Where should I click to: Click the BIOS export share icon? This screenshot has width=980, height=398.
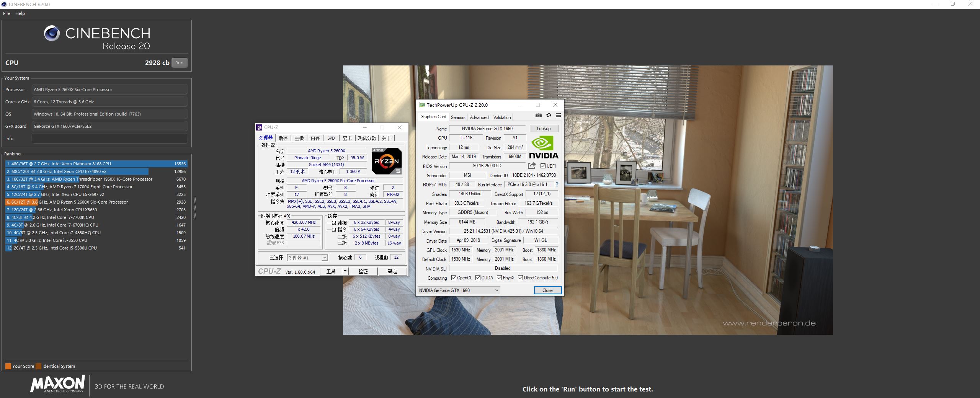532,166
